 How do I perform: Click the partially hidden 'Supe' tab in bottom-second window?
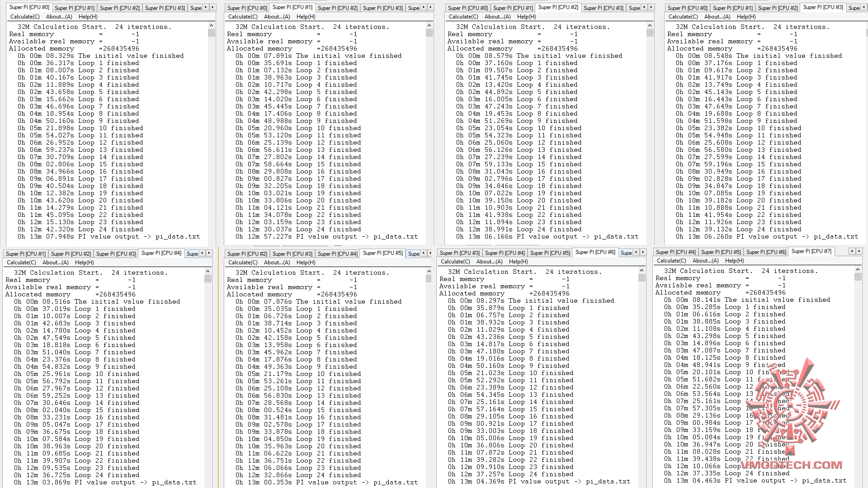414,253
